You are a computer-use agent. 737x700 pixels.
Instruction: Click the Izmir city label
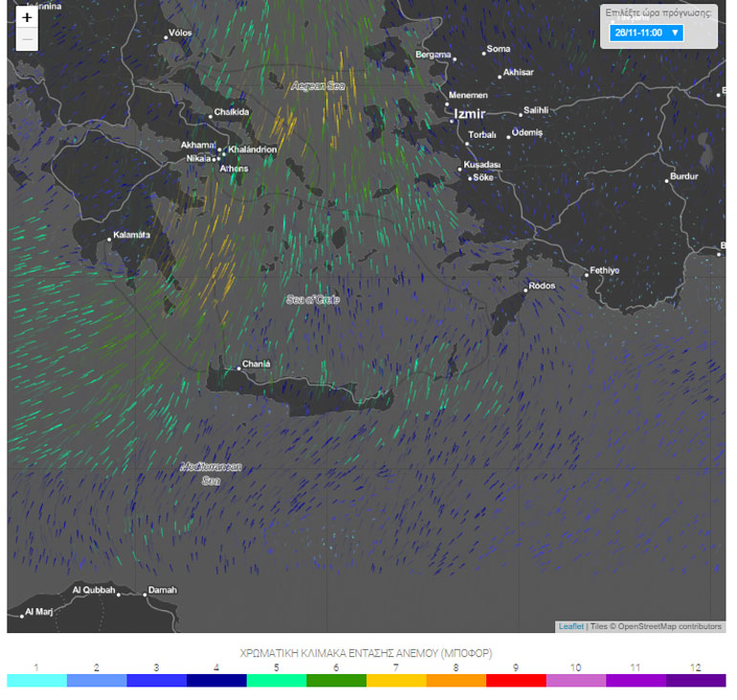tap(470, 114)
